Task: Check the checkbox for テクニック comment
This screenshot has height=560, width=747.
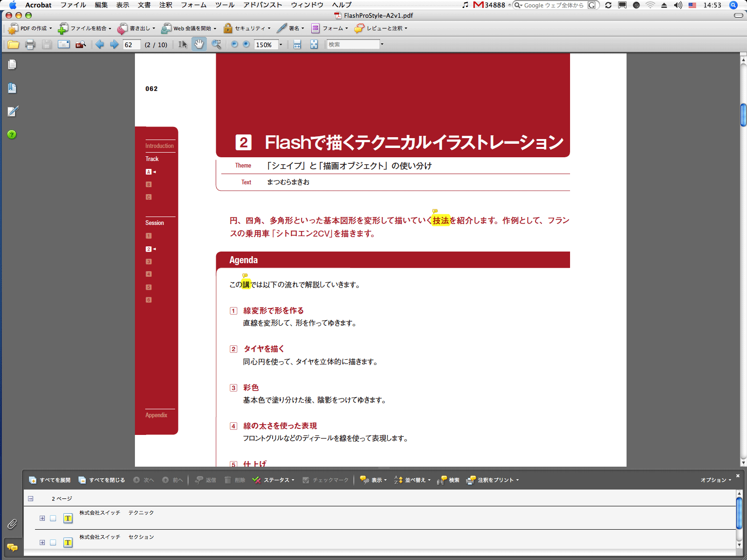Action: (x=53, y=518)
